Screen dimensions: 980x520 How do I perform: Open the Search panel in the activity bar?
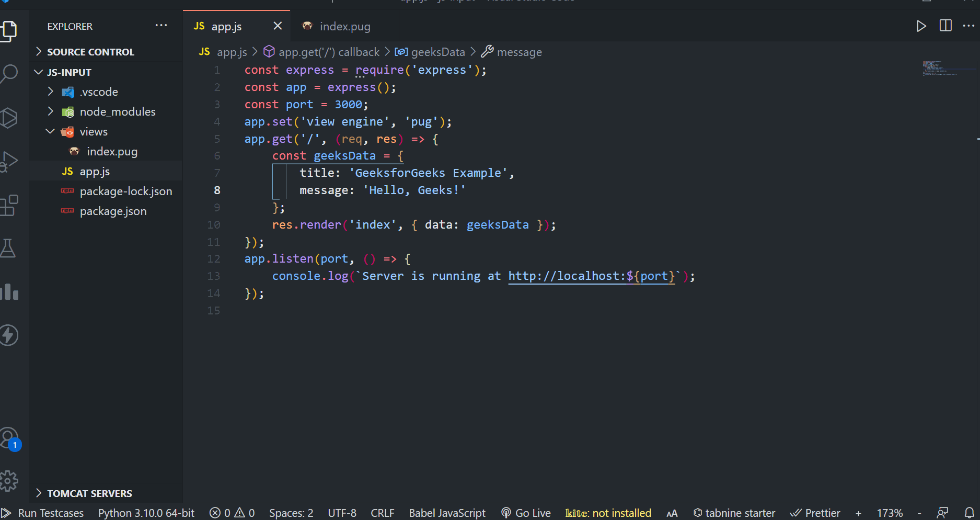pos(10,74)
